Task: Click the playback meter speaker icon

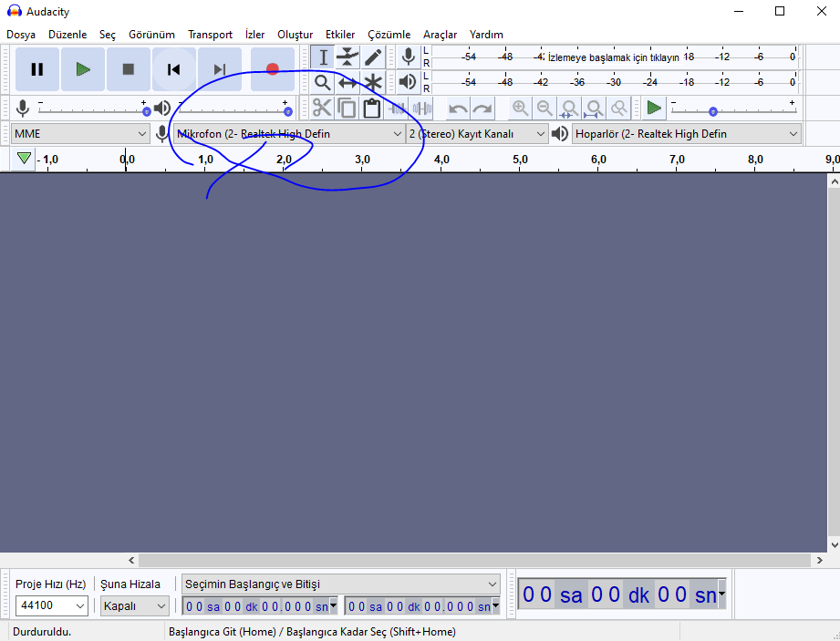Action: click(x=409, y=82)
